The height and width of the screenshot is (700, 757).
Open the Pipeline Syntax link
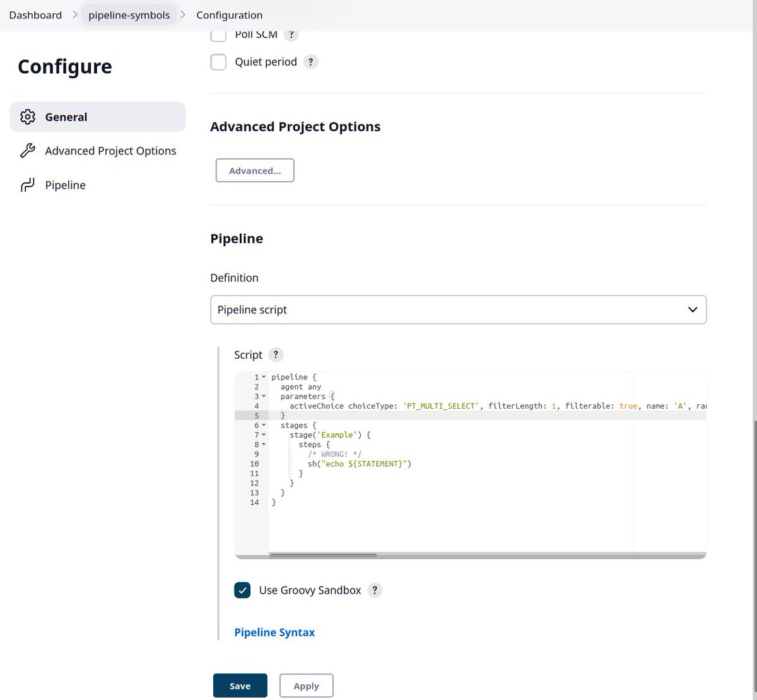[274, 633]
